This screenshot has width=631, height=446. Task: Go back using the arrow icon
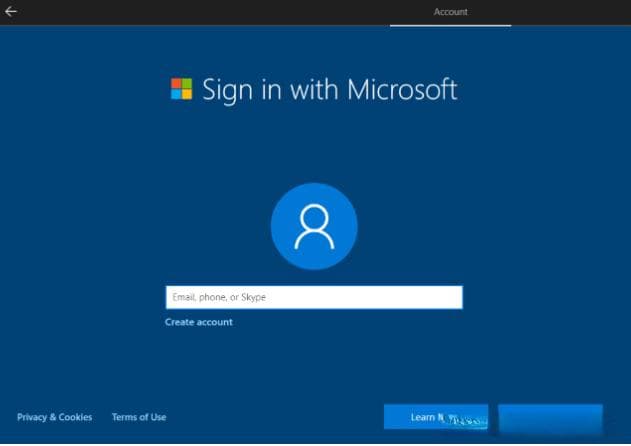[11, 11]
